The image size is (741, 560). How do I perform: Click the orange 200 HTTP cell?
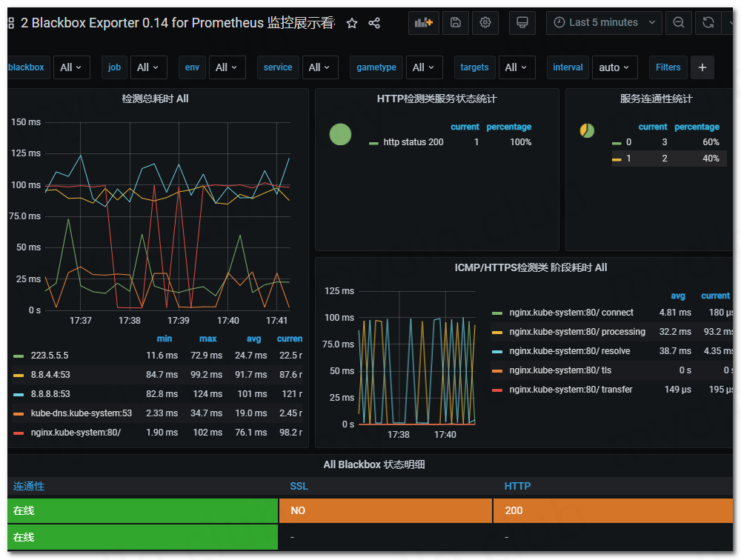613,511
